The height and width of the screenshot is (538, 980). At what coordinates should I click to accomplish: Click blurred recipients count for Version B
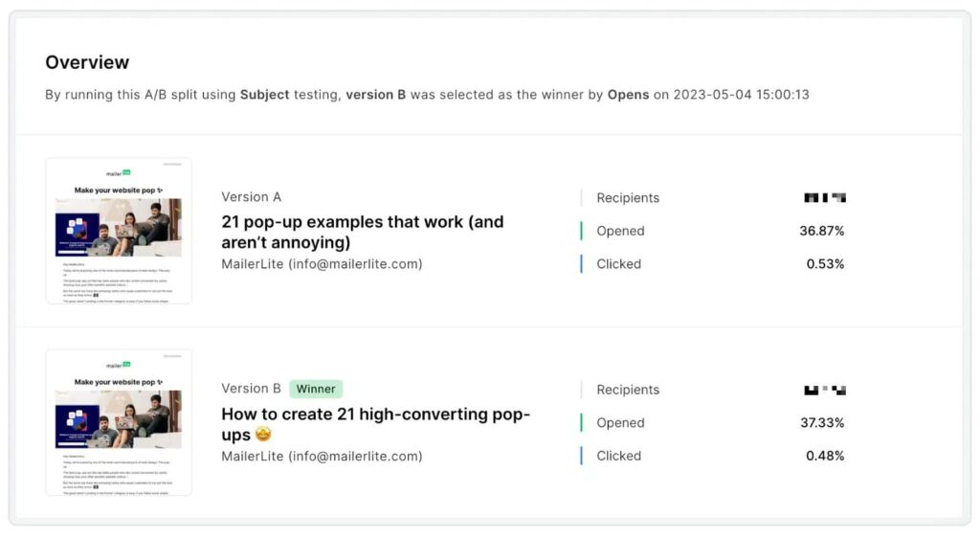[x=825, y=390]
